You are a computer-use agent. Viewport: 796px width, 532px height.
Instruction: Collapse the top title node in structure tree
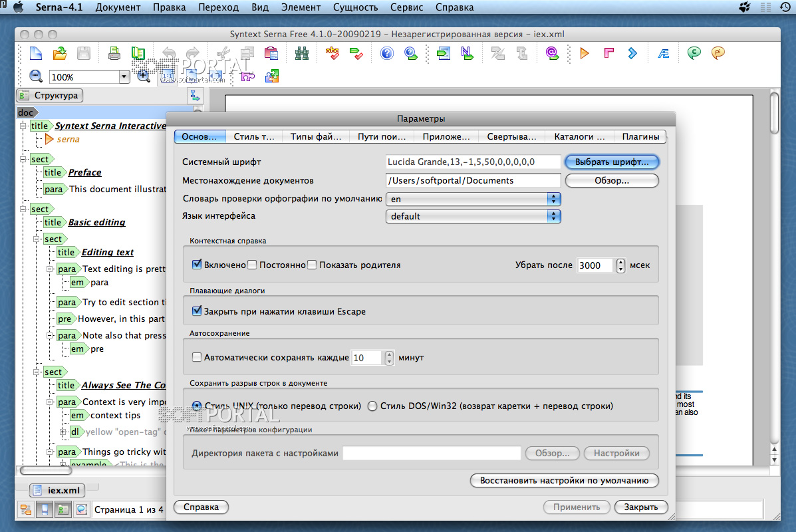click(23, 126)
